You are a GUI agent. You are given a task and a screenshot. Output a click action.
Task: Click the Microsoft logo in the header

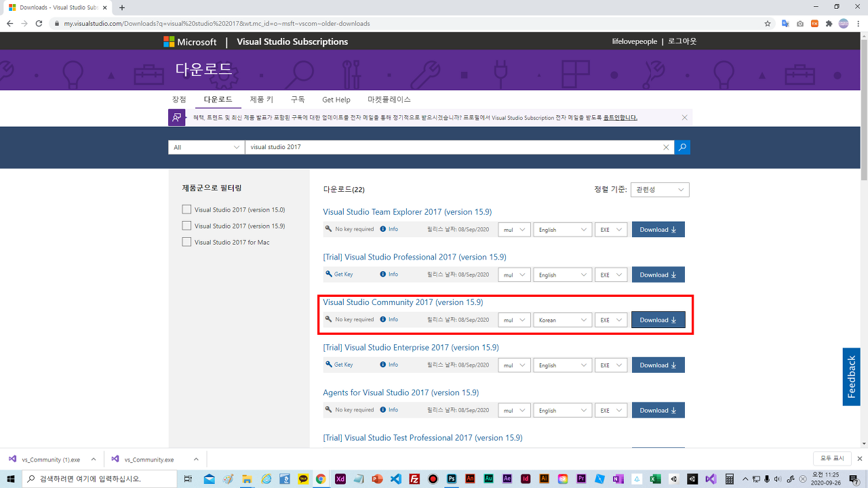(190, 42)
